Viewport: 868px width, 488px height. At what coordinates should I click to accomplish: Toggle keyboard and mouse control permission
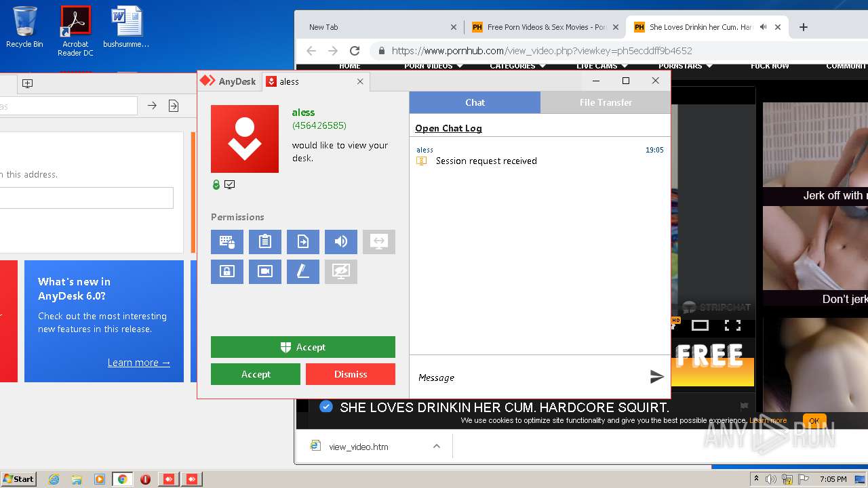coord(227,242)
